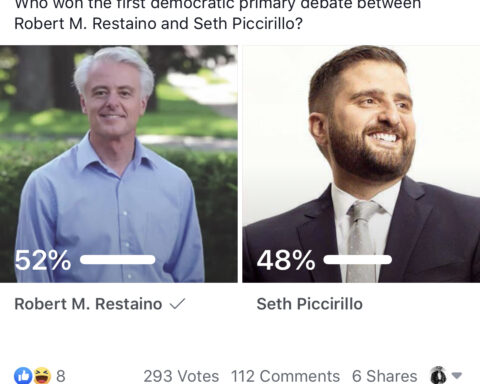
Task: Click the 48% percentage label
Action: tap(286, 260)
